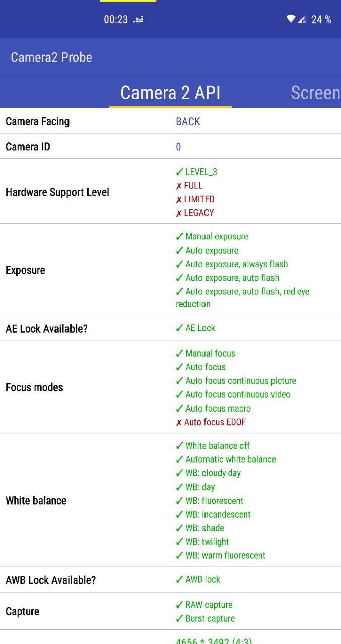
Task: Select the Camera ID value 0
Action: (x=178, y=147)
